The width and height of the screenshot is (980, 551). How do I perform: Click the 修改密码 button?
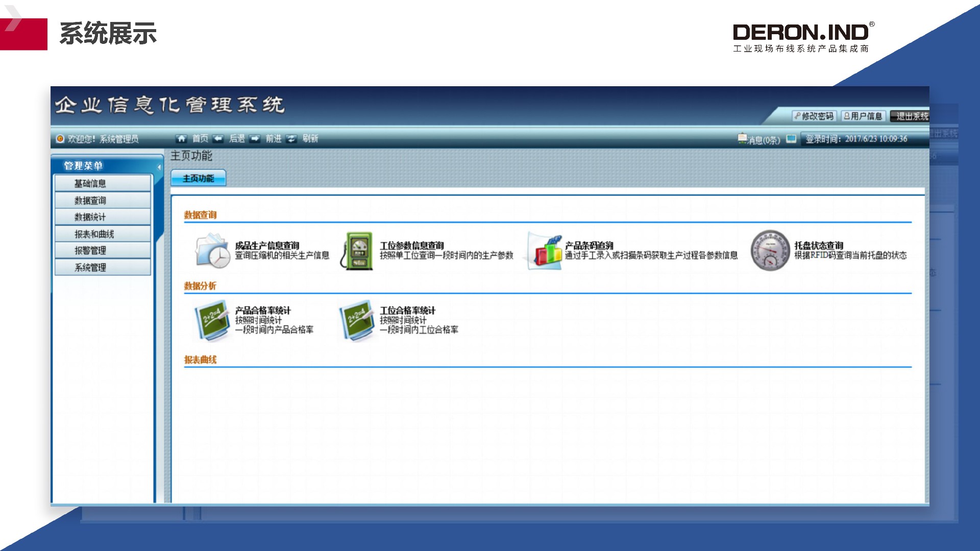(x=814, y=116)
